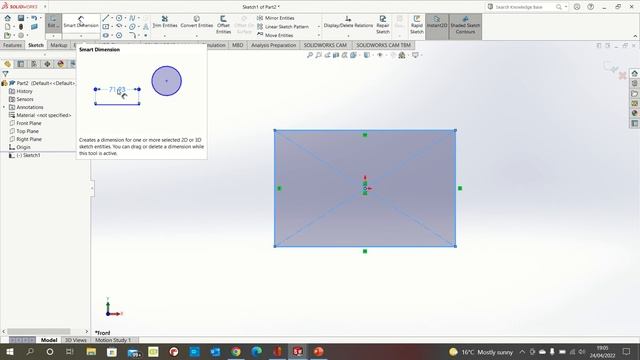Open the Analysis Preparation tab
Screen dimensions: 640x360
coord(273,45)
